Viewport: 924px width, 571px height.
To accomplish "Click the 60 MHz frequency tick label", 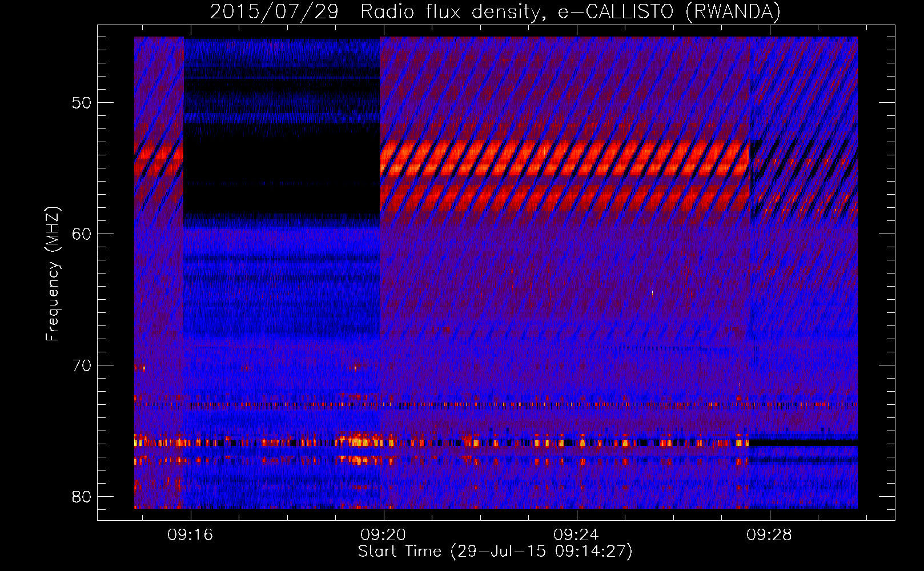I will [82, 234].
